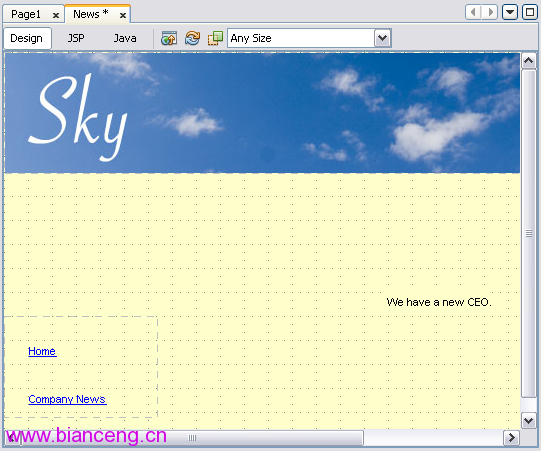This screenshot has width=541, height=451.
Task: Close the News tab
Action: click(x=122, y=16)
